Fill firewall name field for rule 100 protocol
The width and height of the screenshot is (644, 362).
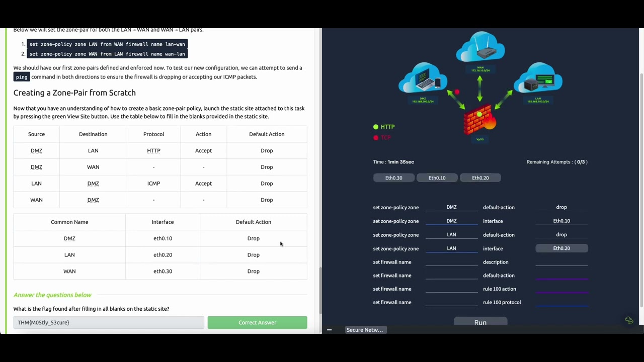click(451, 302)
